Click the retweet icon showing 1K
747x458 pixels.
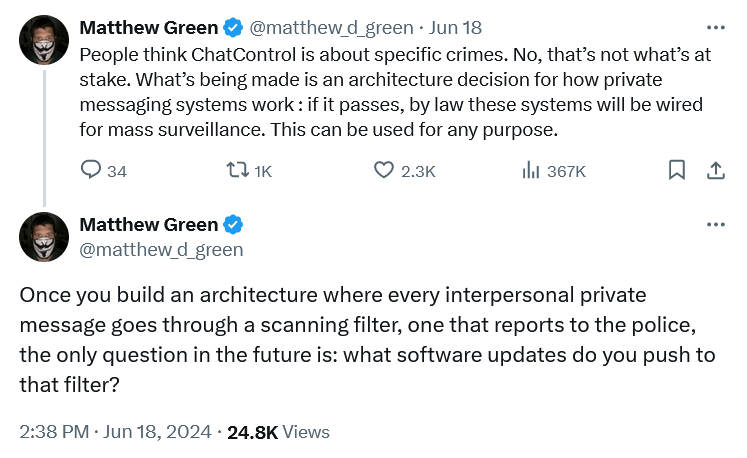pos(238,171)
